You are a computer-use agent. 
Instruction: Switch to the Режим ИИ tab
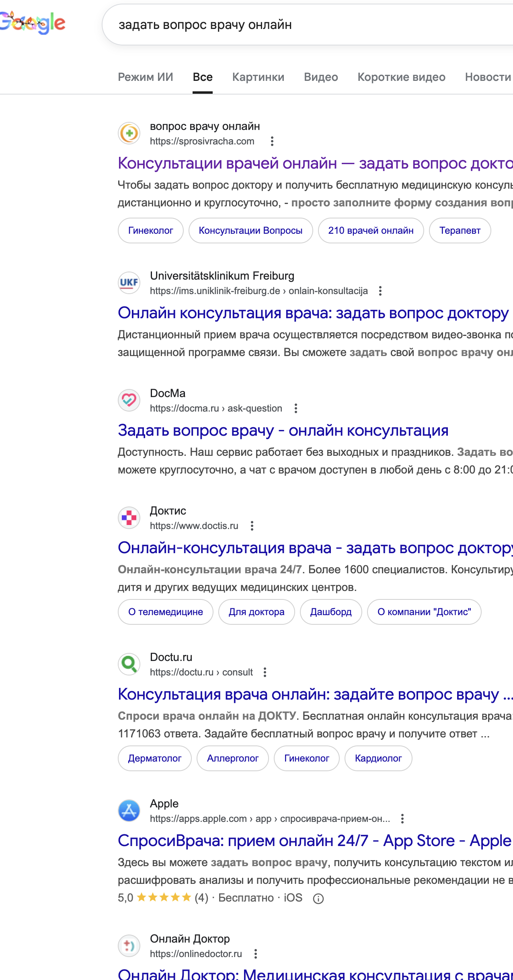pos(145,77)
